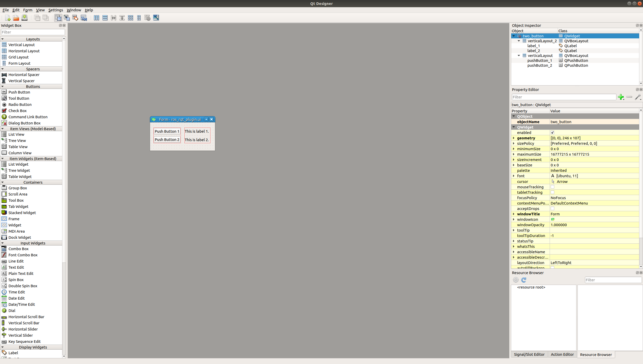Enable the mouseTracking checkbox
643x364 pixels.
(552, 187)
